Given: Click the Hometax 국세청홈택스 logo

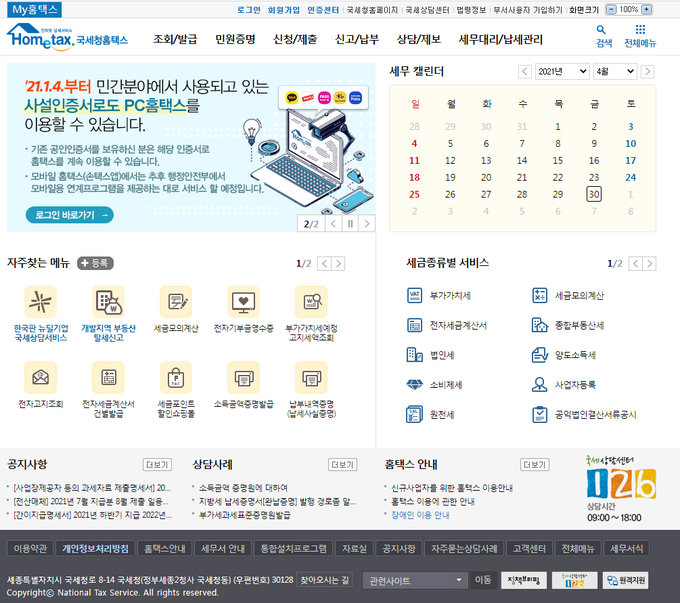Looking at the screenshot, I should coord(68,37).
